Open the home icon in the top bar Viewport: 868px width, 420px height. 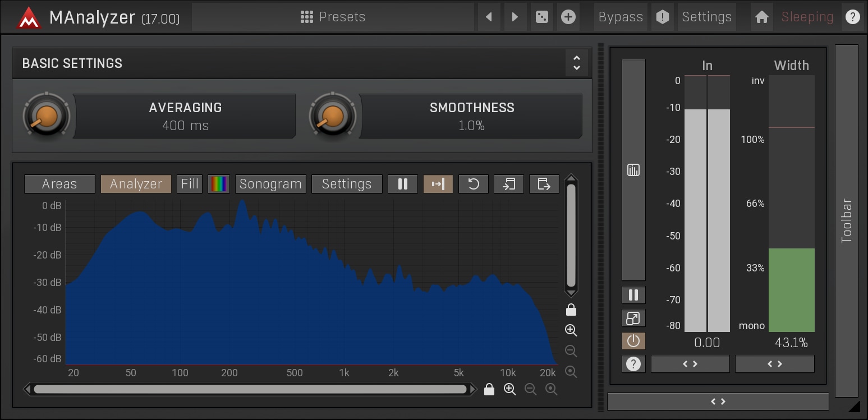point(761,17)
